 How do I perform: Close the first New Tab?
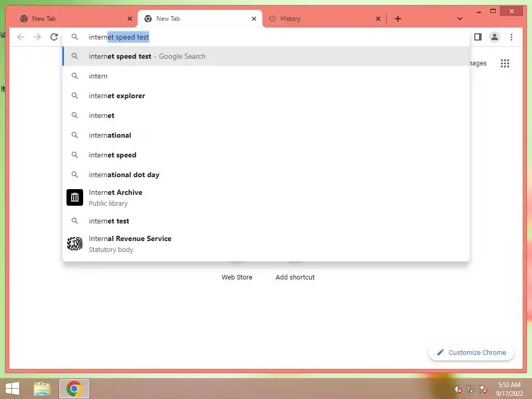(x=129, y=19)
